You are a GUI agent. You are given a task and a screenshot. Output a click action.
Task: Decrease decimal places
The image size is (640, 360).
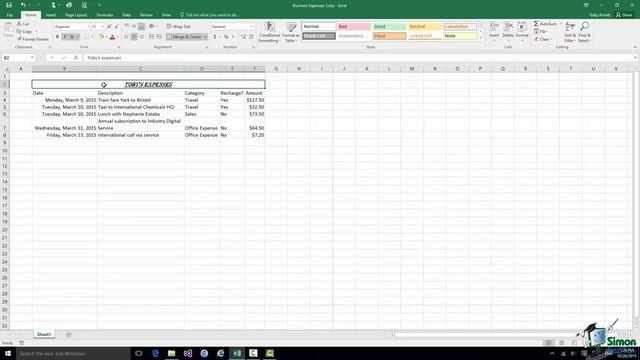tap(251, 37)
